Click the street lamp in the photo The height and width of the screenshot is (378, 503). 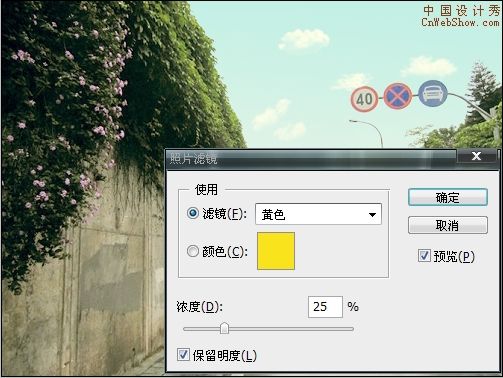coord(367,133)
